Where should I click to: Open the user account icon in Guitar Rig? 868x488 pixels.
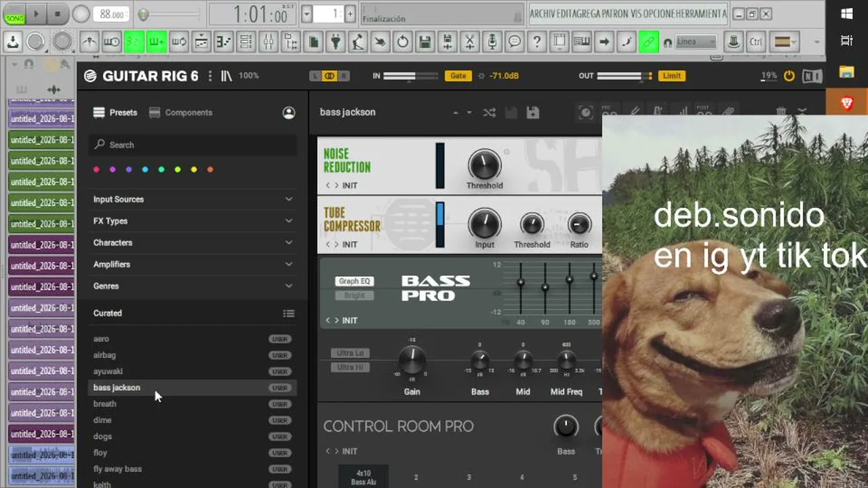click(289, 113)
